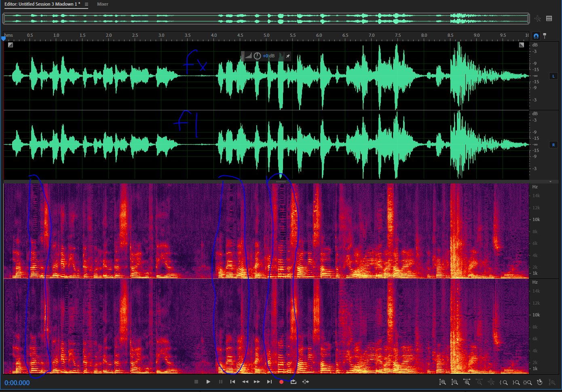This screenshot has height=392, width=562.
Task: Open the spectral display list icon top-right
Action: point(549,19)
